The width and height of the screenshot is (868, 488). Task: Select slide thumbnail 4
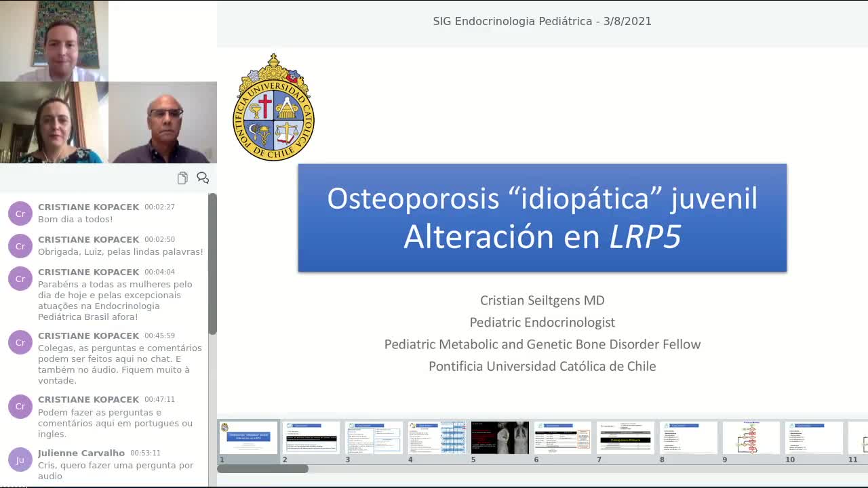(437, 438)
